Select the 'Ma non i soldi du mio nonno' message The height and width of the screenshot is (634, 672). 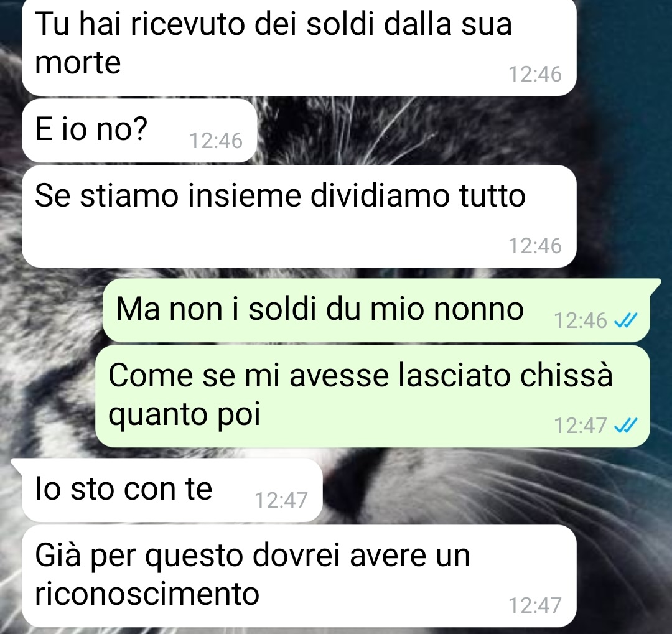(x=376, y=310)
